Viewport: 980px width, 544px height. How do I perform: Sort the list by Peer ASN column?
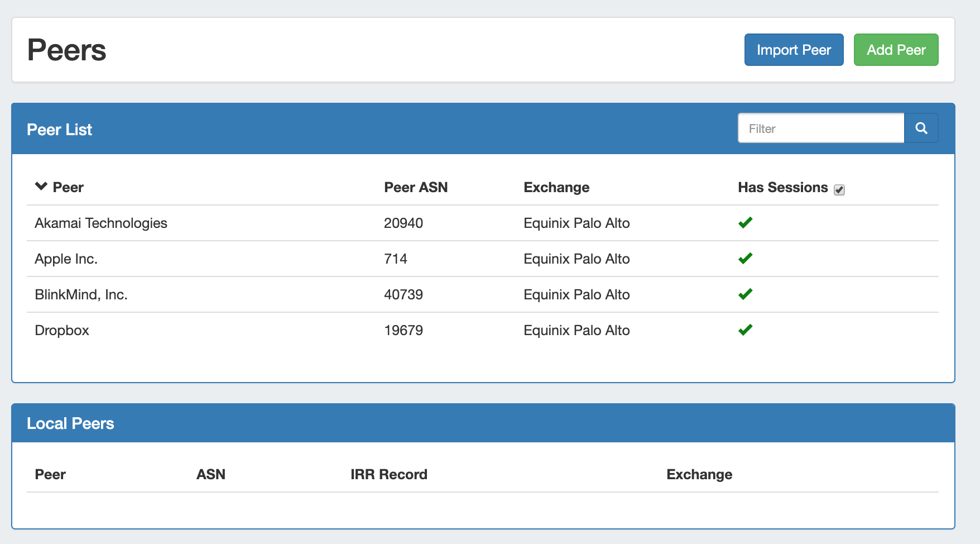415,188
